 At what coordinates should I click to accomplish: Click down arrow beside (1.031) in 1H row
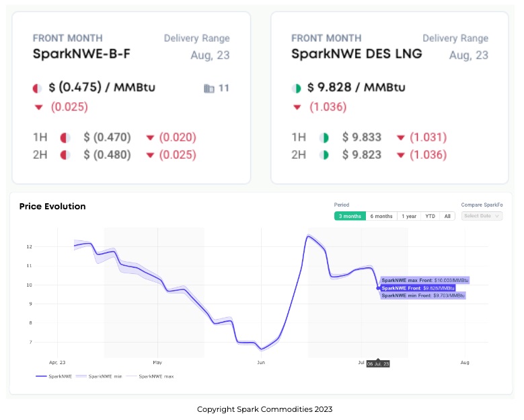tap(401, 137)
